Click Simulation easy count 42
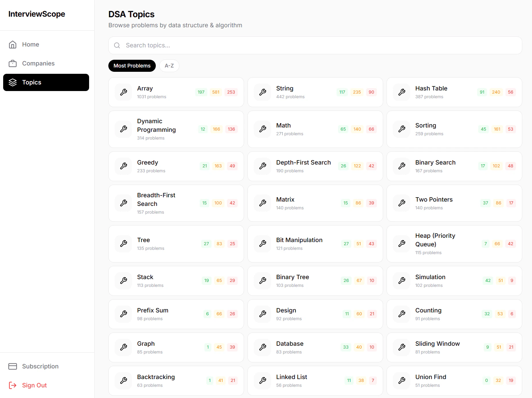This screenshot has width=532, height=398. (488, 281)
